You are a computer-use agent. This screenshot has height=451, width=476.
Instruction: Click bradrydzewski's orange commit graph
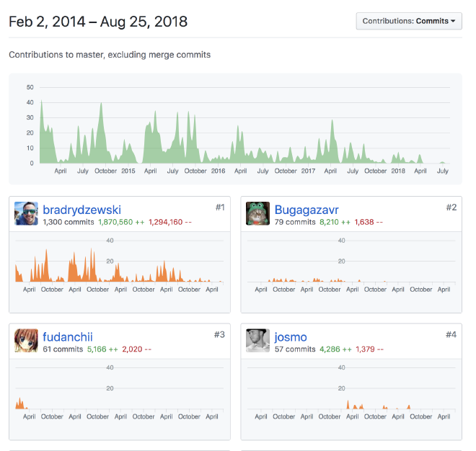120,263
